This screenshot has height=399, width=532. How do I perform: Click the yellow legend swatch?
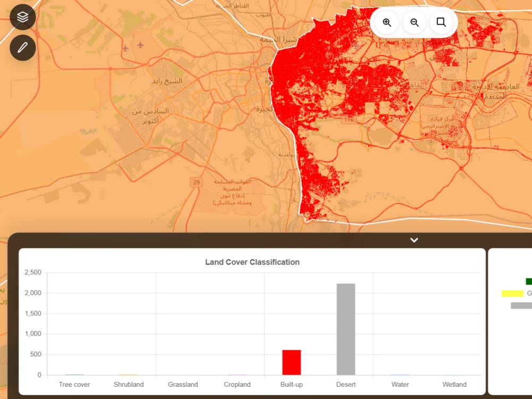tap(512, 294)
